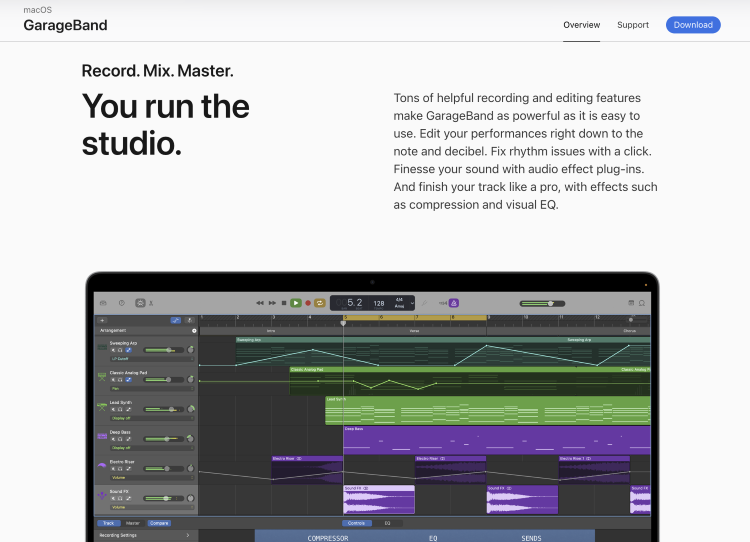The image size is (750, 542).
Task: Open the Notepad icon in toolbar
Action: (631, 303)
